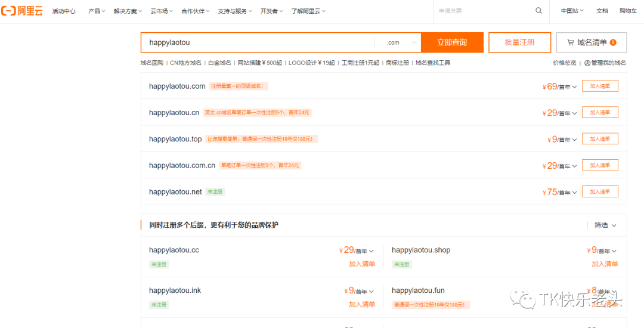644x328 pixels.
Task: Open the 商标注册 link
Action: 398,63
